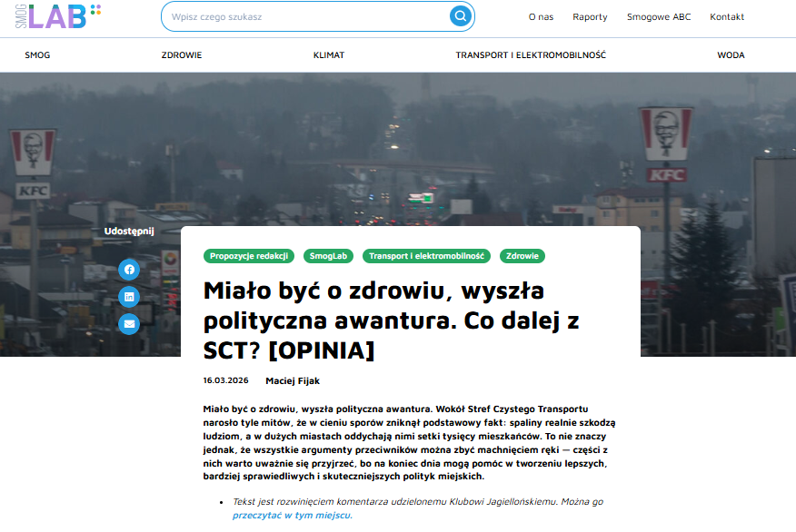Open the SMOG section

(36, 55)
